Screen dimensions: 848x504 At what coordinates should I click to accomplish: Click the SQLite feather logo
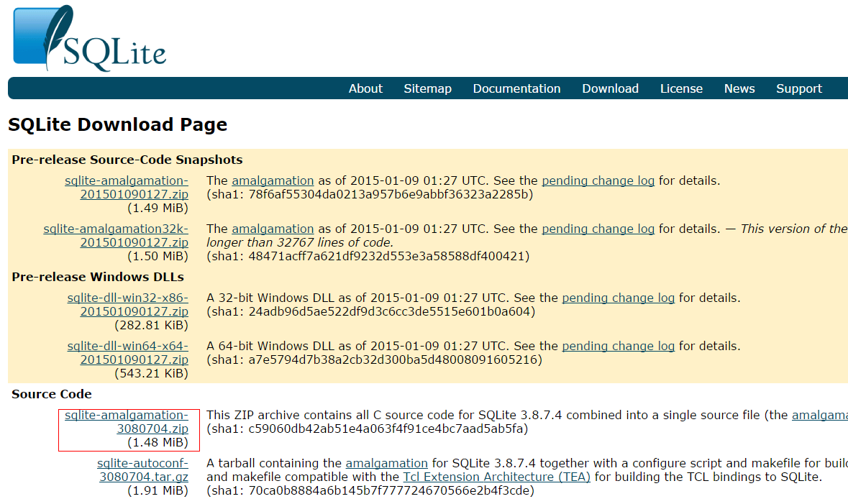click(x=89, y=39)
